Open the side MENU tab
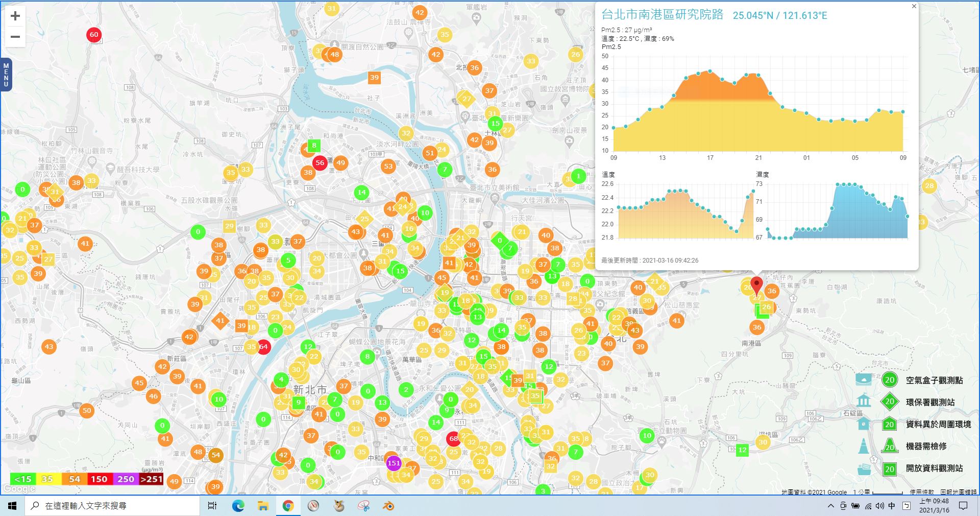Image resolution: width=980 pixels, height=516 pixels. tap(6, 75)
